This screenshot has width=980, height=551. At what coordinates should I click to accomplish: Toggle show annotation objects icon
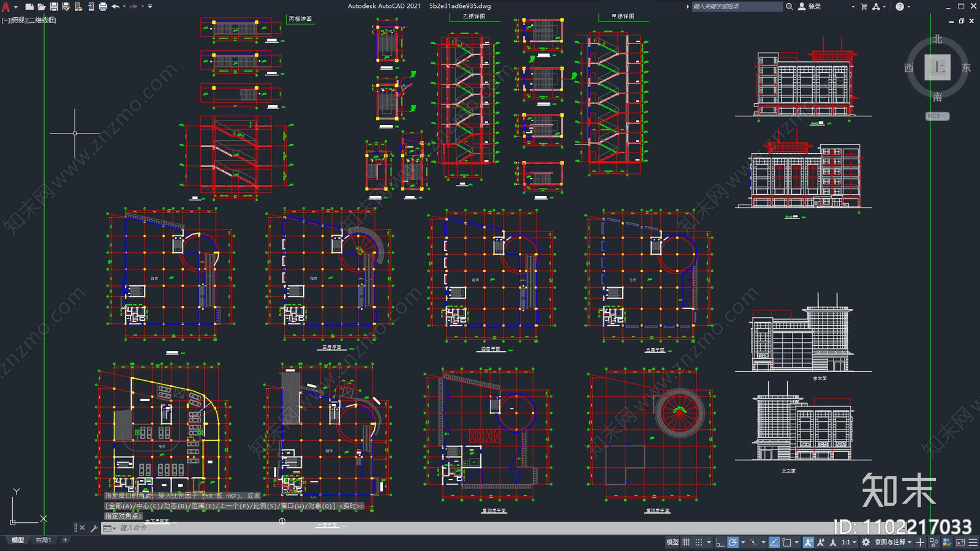pos(809,542)
